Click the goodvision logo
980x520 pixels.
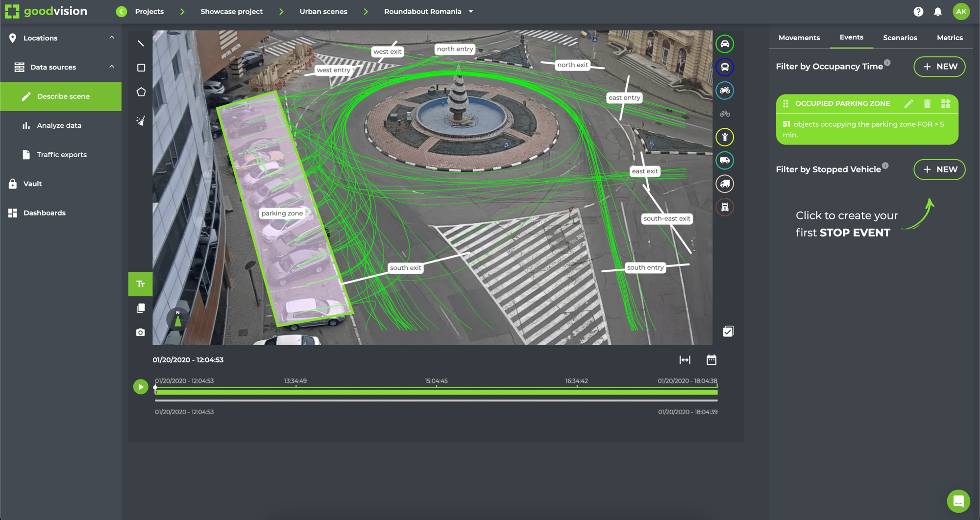coord(46,11)
